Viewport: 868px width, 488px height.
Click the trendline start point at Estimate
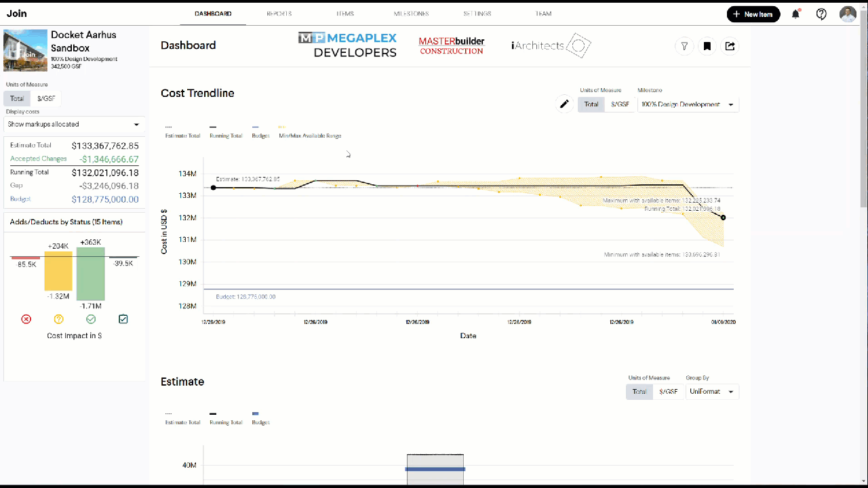point(213,188)
